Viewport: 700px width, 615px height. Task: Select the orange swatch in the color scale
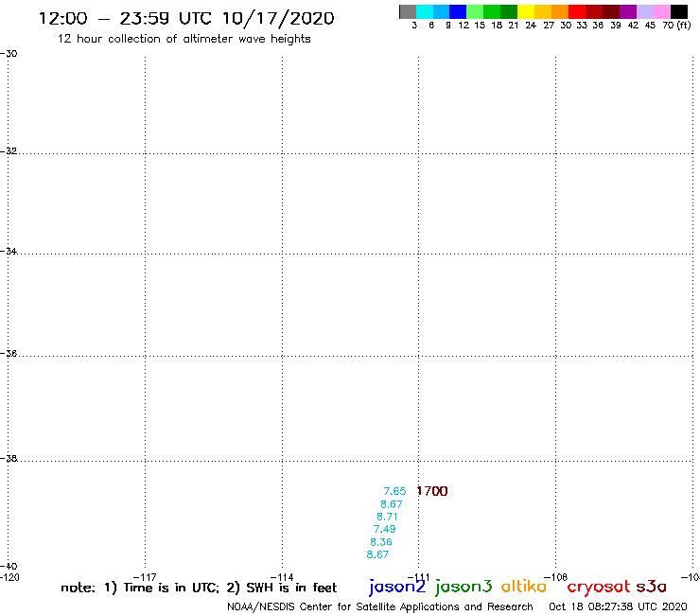pyautogui.click(x=560, y=11)
